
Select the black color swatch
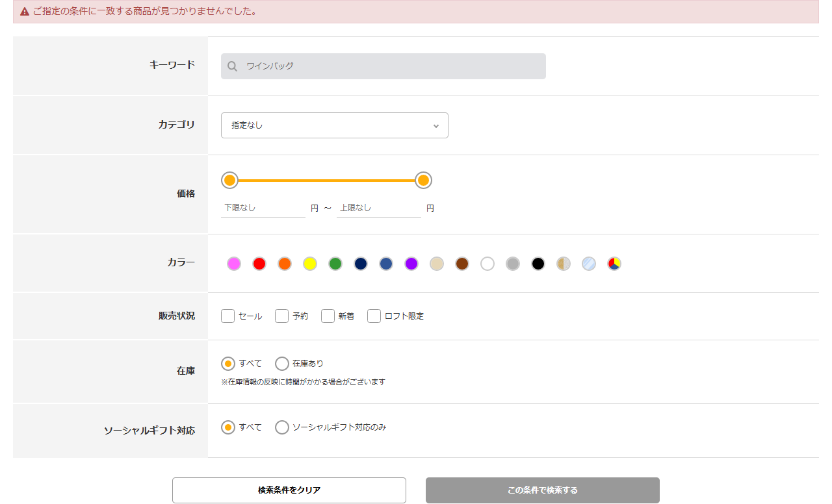(538, 264)
